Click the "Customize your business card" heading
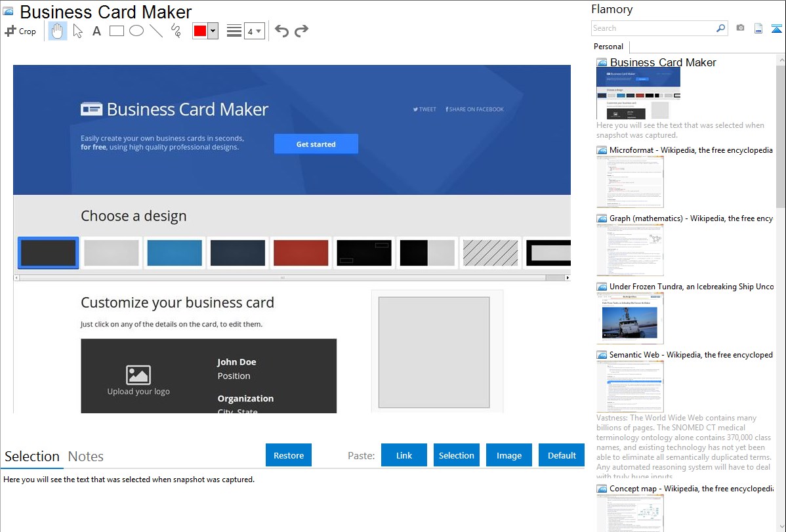This screenshot has height=532, width=786. (177, 303)
